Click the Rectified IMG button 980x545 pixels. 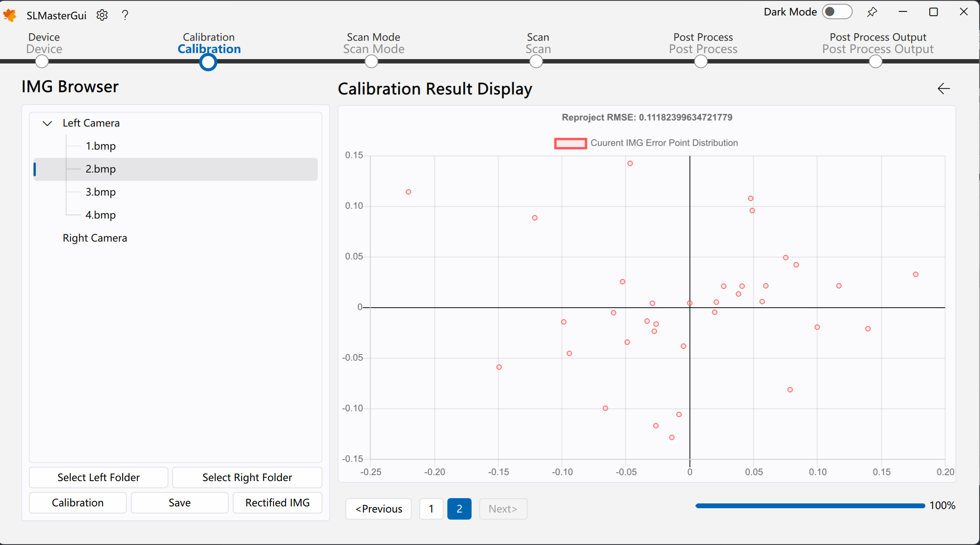[277, 503]
